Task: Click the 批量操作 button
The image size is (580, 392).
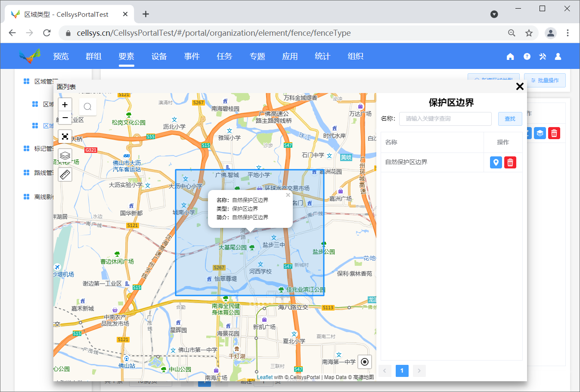Action: (x=545, y=80)
